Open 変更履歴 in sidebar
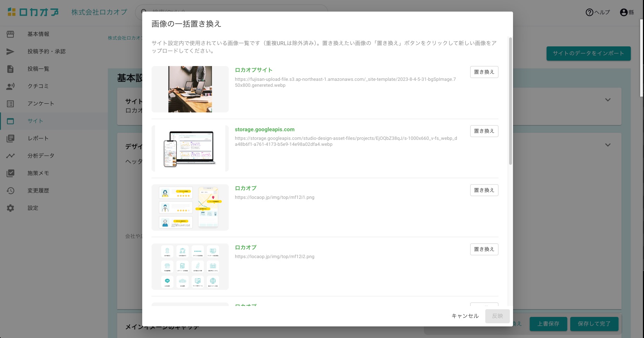Viewport: 644px width, 338px height. [x=54, y=190]
